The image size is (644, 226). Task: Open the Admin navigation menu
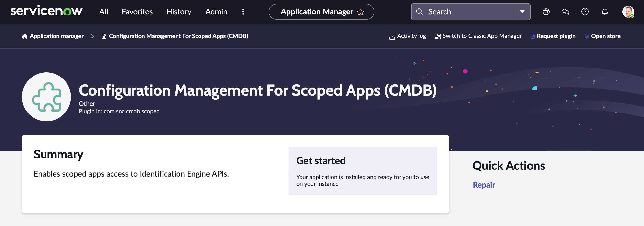216,11
